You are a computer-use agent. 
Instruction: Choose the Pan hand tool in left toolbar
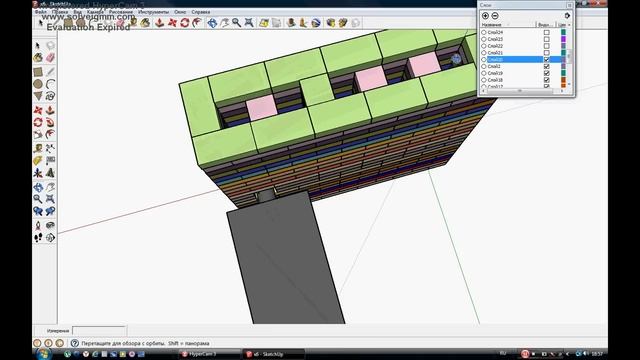pos(50,187)
